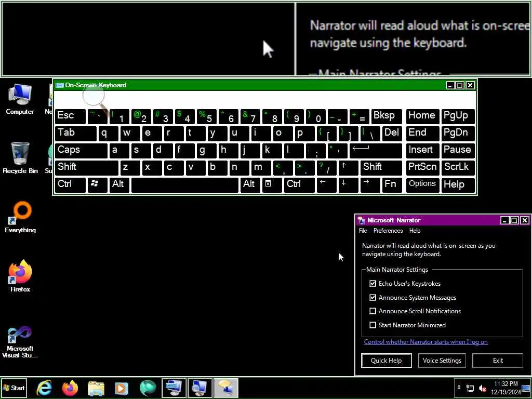Open the File menu in Narrator

[x=363, y=231]
